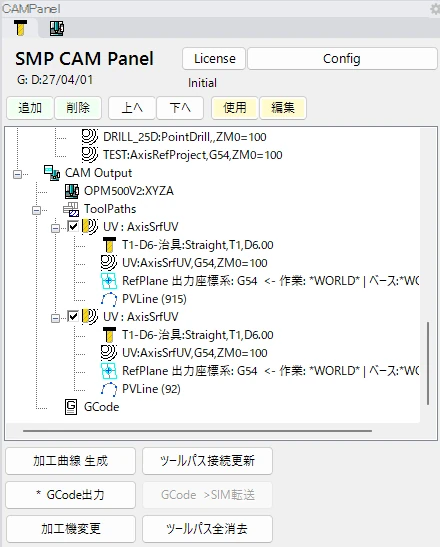Switch to the yellow tool tab
Image resolution: width=440 pixels, height=547 pixels.
[21, 28]
